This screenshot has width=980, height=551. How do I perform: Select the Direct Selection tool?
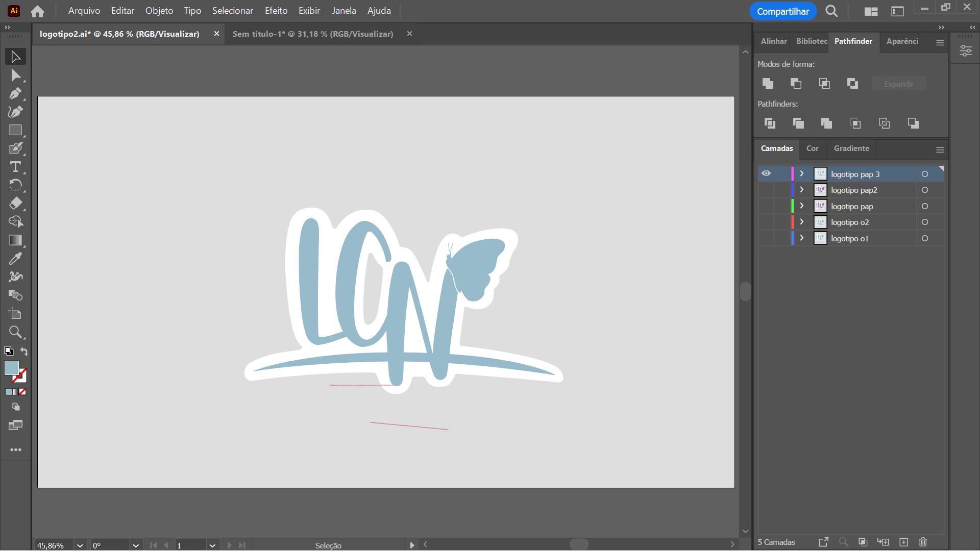(15, 76)
